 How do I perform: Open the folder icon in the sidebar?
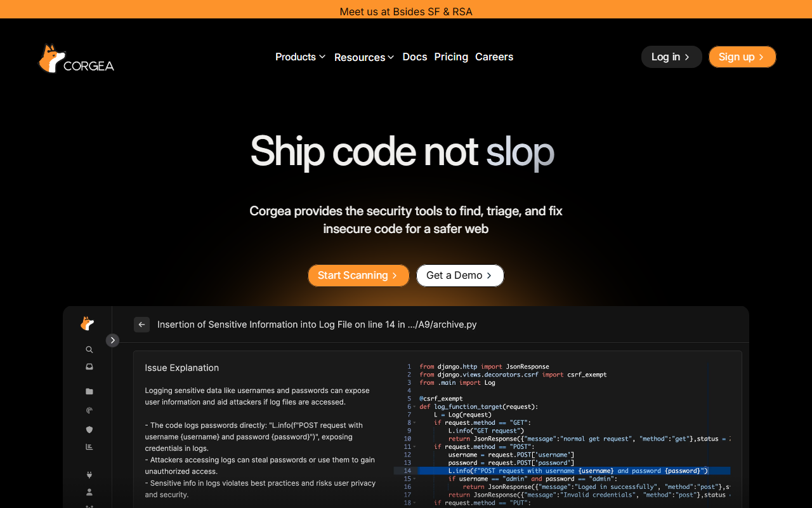pyautogui.click(x=89, y=391)
